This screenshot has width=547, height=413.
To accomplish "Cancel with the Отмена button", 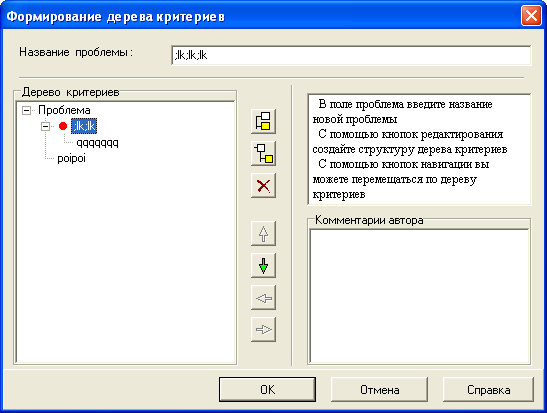I will [x=380, y=389].
